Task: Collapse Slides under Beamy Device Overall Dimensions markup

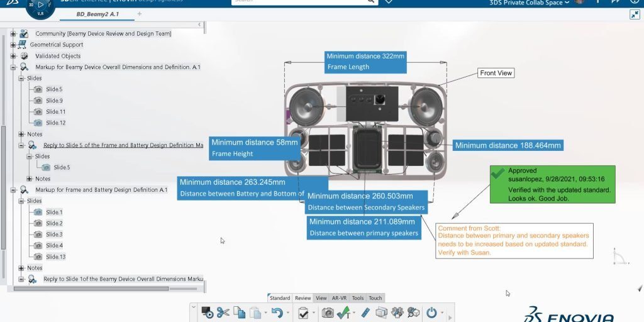Action: pos(21,79)
